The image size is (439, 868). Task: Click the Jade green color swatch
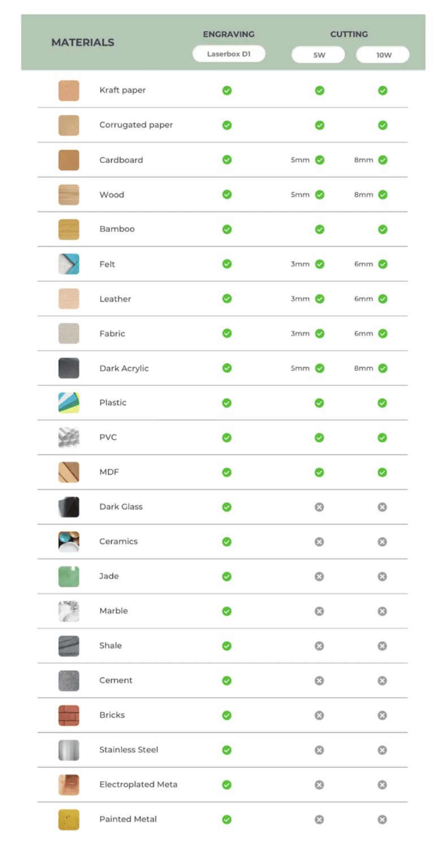pos(68,576)
